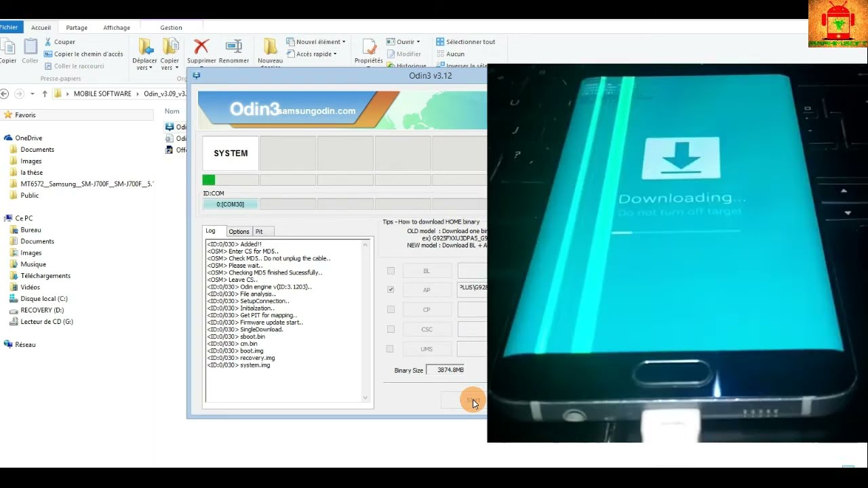Click the CSC file button
The image size is (868, 488).
(427, 329)
